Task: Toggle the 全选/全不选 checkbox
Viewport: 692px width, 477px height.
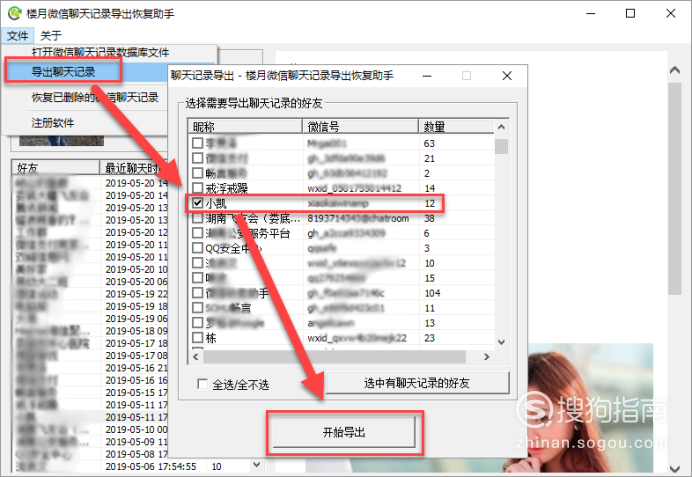Action: 204,384
